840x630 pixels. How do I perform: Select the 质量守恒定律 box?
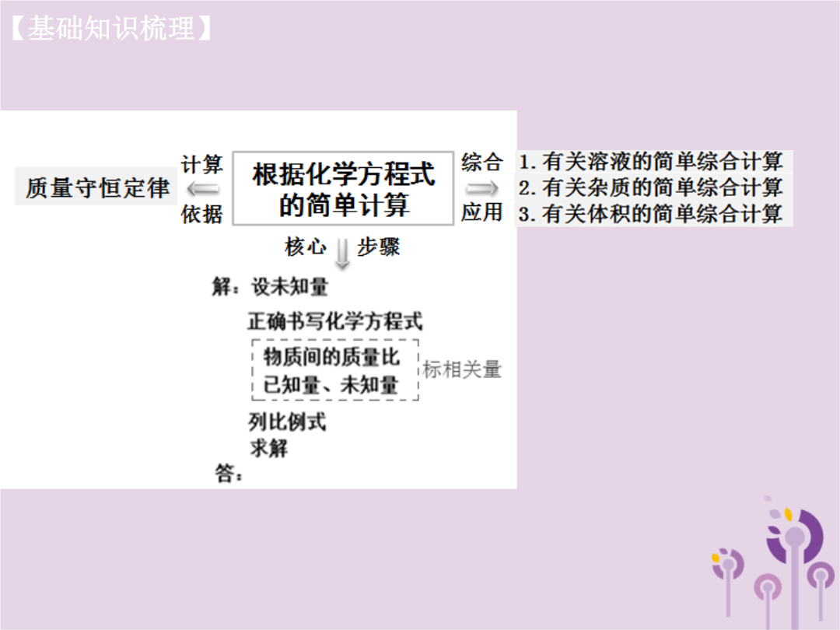click(96, 187)
